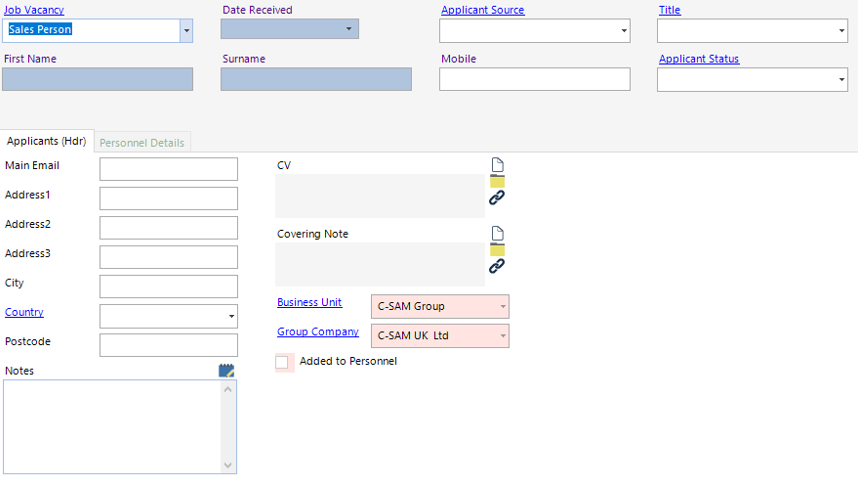858x483 pixels.
Task: Switch to the Personnel Details tab
Action: [x=142, y=142]
